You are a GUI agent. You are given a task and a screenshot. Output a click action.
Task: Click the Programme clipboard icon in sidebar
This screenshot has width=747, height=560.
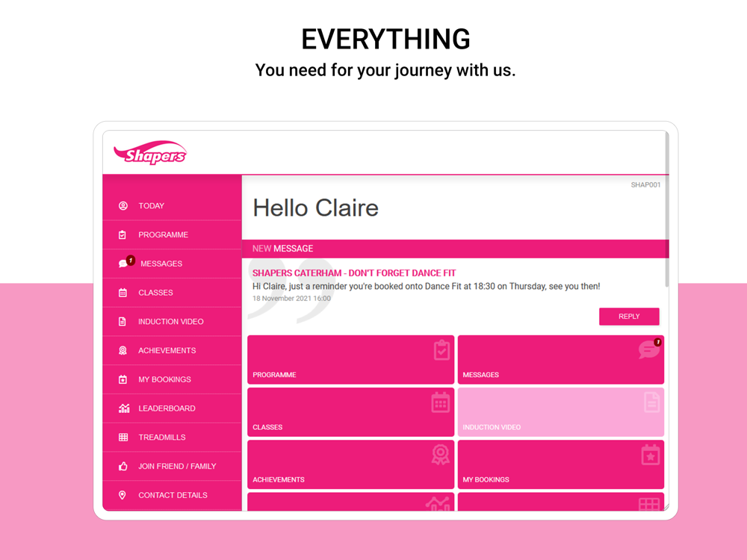123,234
